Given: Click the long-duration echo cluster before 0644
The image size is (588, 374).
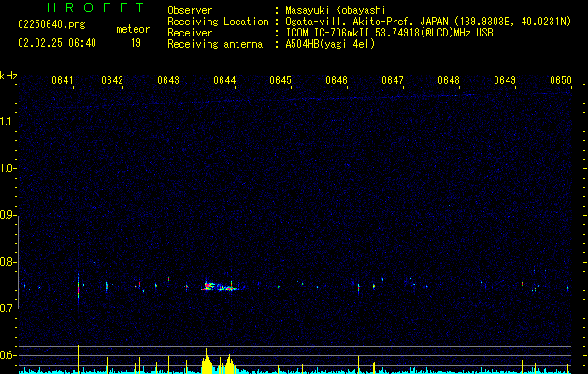Looking at the screenshot, I should pos(222,287).
